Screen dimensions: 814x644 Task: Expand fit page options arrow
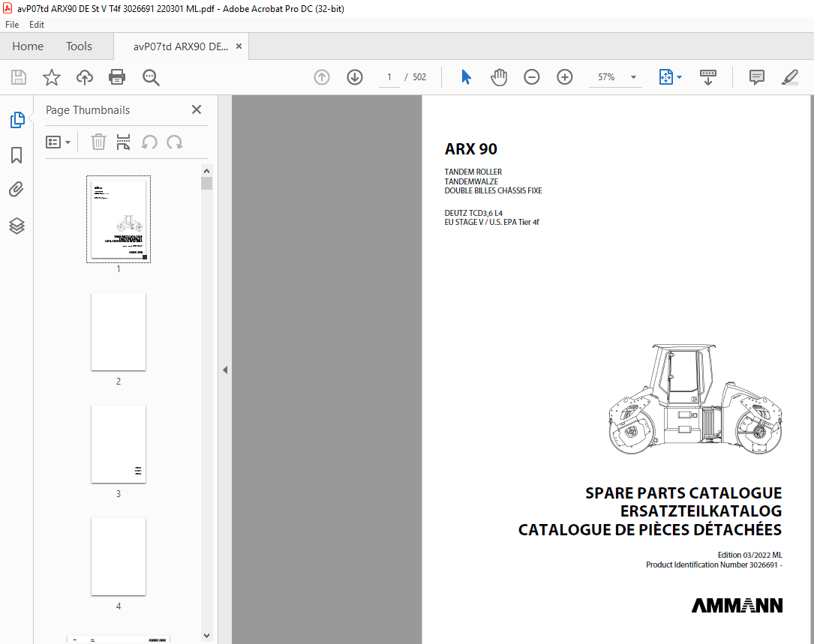click(679, 77)
